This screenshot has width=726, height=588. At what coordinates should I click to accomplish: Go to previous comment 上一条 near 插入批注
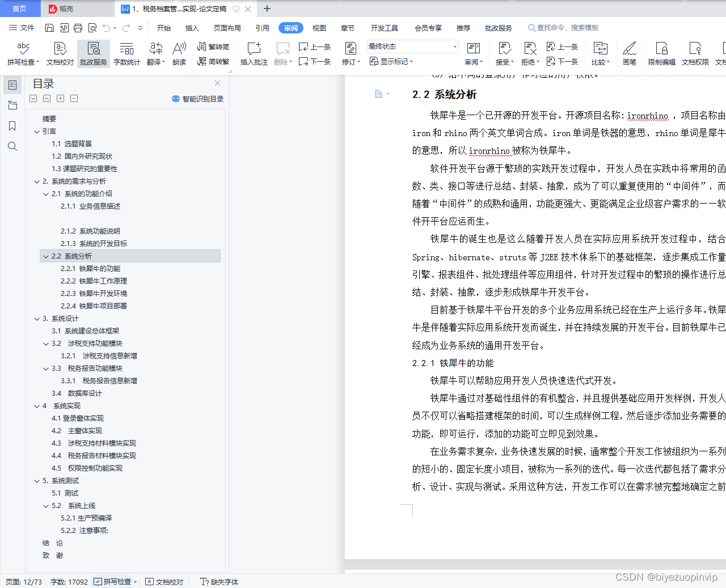point(315,47)
